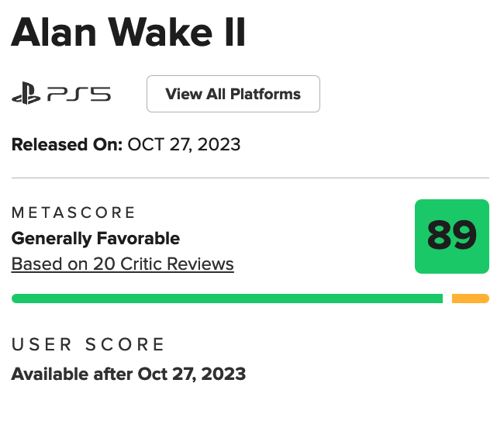504x428 pixels.
Task: Click the horizontal divider below the release date
Action: (250, 178)
